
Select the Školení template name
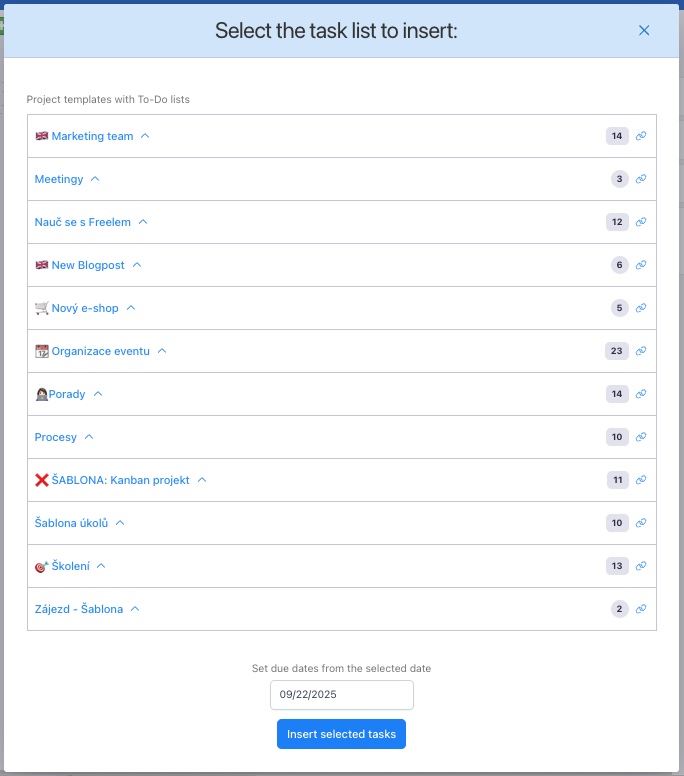[71, 566]
